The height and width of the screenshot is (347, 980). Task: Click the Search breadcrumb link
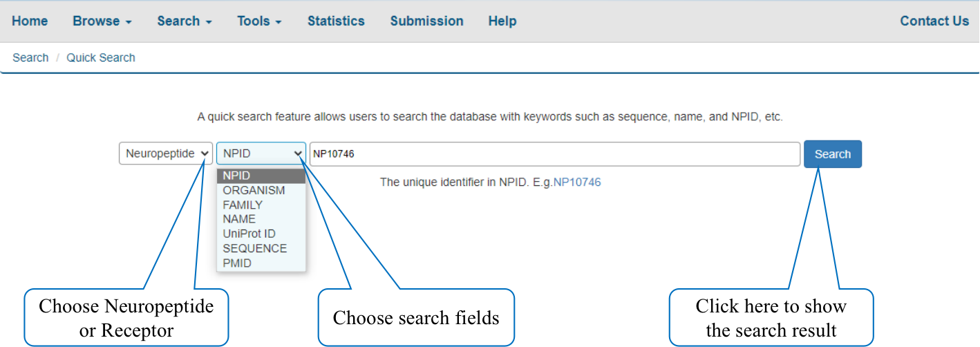point(30,57)
